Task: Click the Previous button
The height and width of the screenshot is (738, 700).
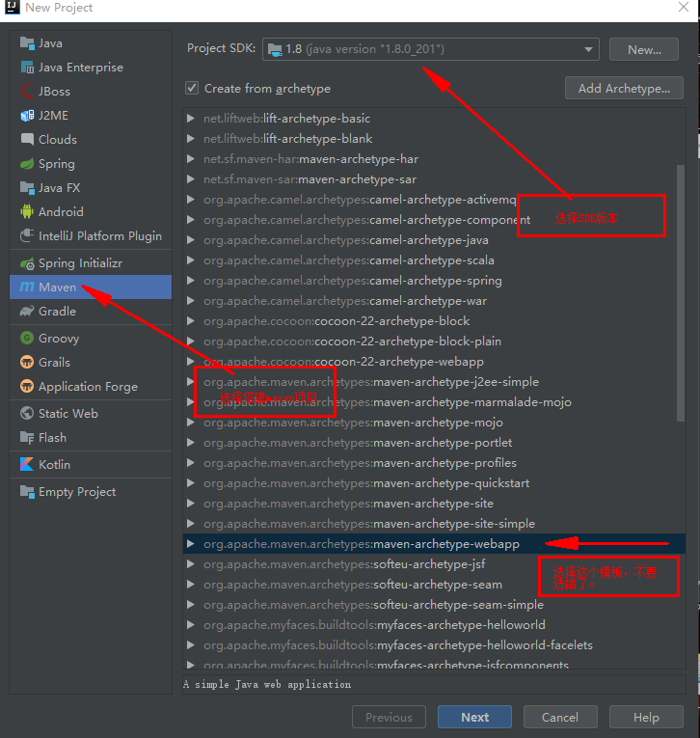Action: pyautogui.click(x=389, y=717)
